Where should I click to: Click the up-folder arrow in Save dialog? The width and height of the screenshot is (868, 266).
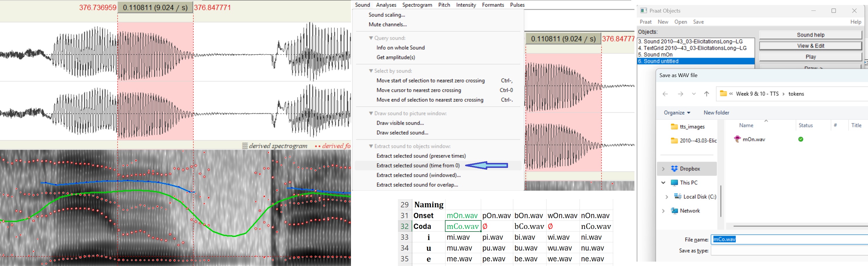click(x=707, y=94)
